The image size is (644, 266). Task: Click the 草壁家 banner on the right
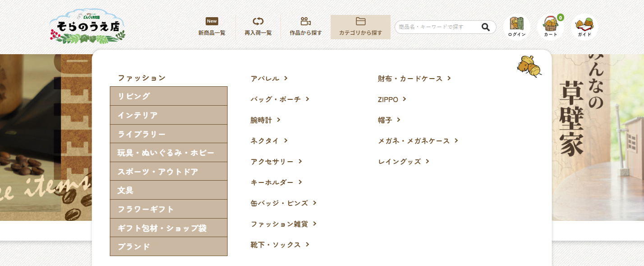[598, 137]
